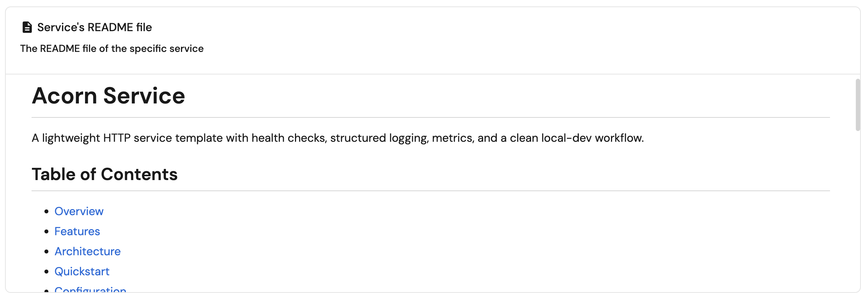Click the bullet point beside Architecture
Screen dimensions: 868x300
pos(47,252)
